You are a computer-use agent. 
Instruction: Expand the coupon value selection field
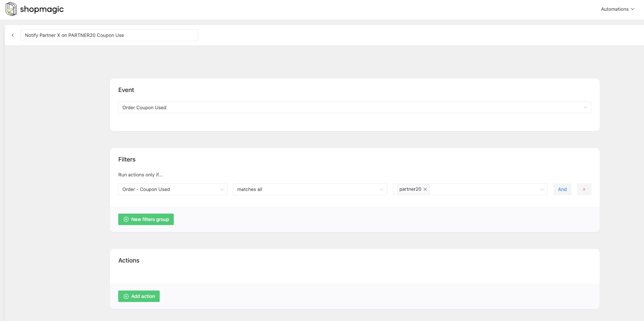tap(483, 189)
